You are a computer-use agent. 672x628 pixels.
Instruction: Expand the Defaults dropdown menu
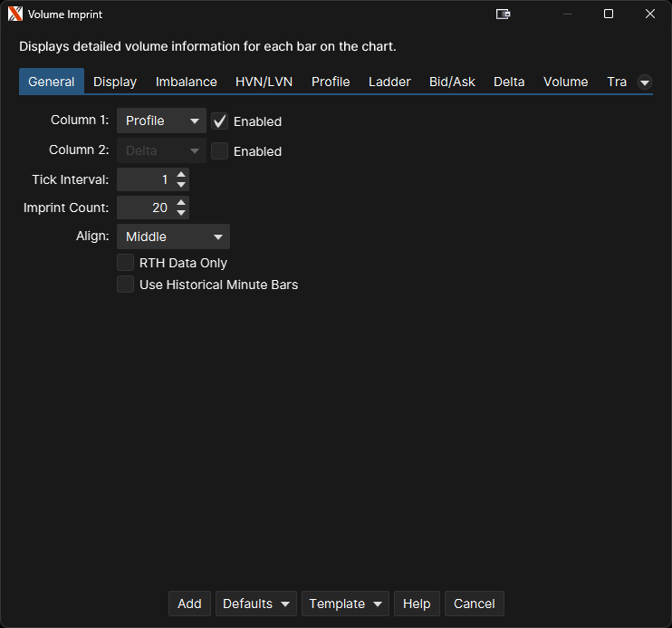(256, 604)
